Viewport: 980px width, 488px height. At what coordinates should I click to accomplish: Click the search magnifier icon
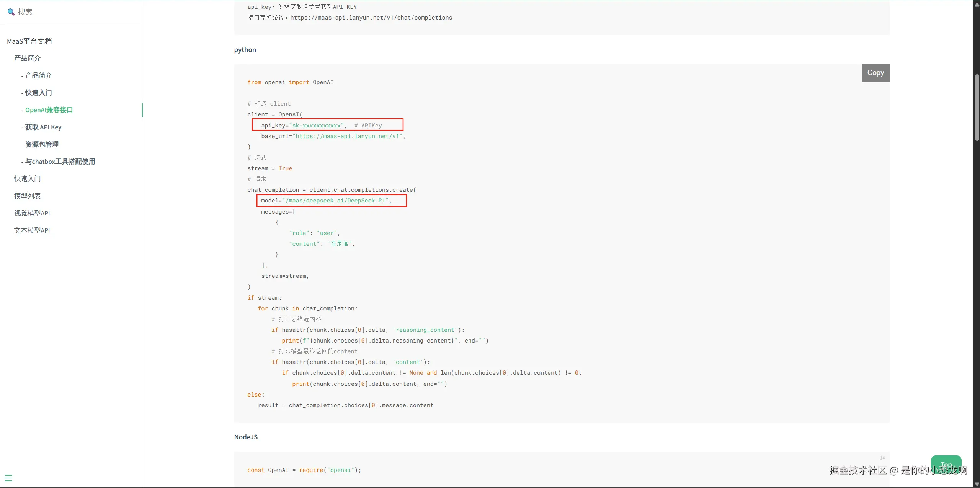[x=11, y=12]
